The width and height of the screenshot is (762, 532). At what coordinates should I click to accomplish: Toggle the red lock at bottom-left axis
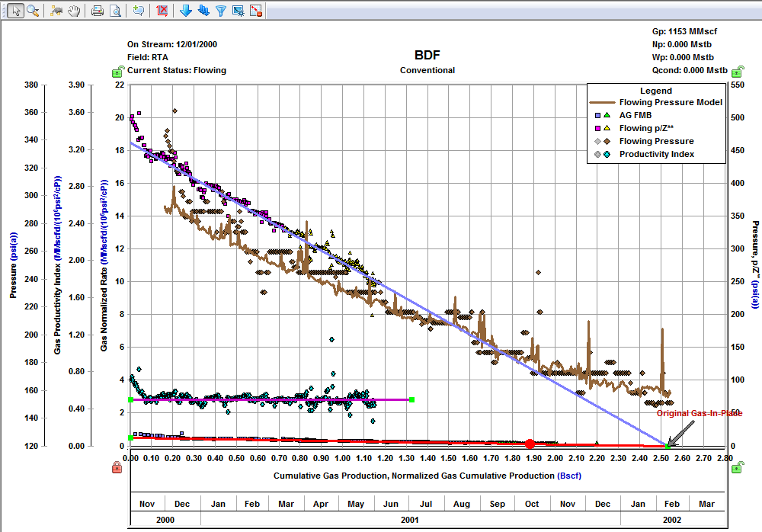(x=117, y=466)
